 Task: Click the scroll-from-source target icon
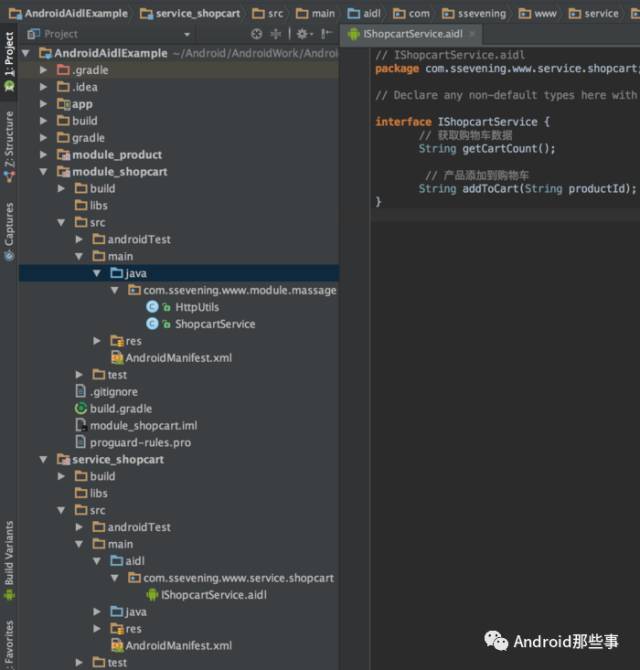[256, 34]
